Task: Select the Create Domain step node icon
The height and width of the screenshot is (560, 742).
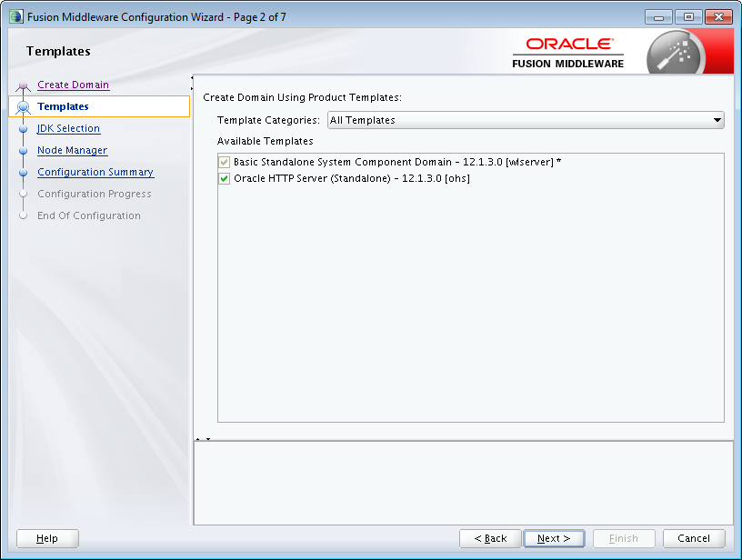Action: pos(23,85)
